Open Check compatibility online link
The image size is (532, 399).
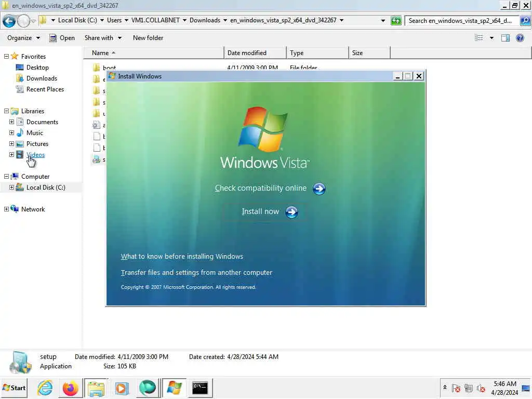click(x=261, y=188)
